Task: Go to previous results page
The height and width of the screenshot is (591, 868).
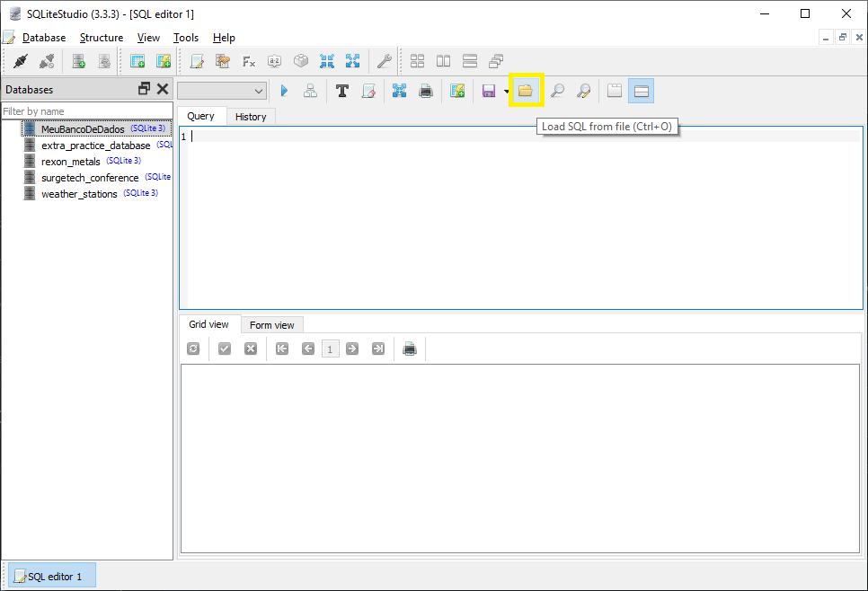Action: tap(308, 348)
